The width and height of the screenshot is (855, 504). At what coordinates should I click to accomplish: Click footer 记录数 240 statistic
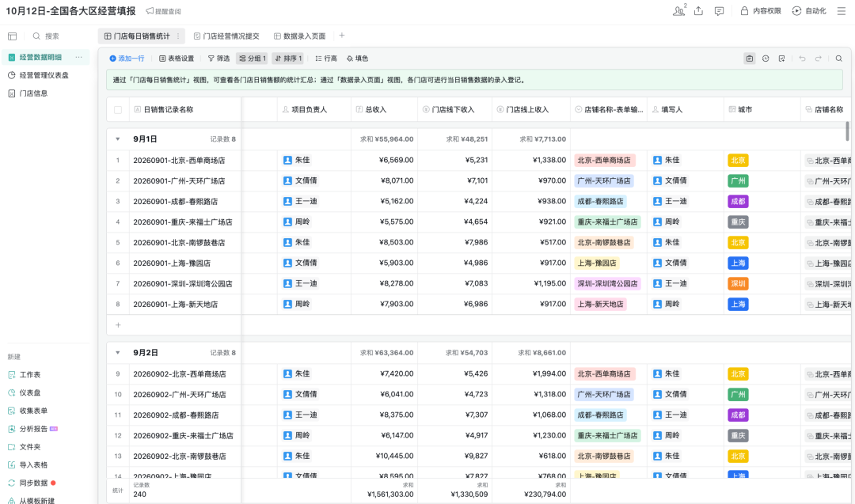(141, 491)
